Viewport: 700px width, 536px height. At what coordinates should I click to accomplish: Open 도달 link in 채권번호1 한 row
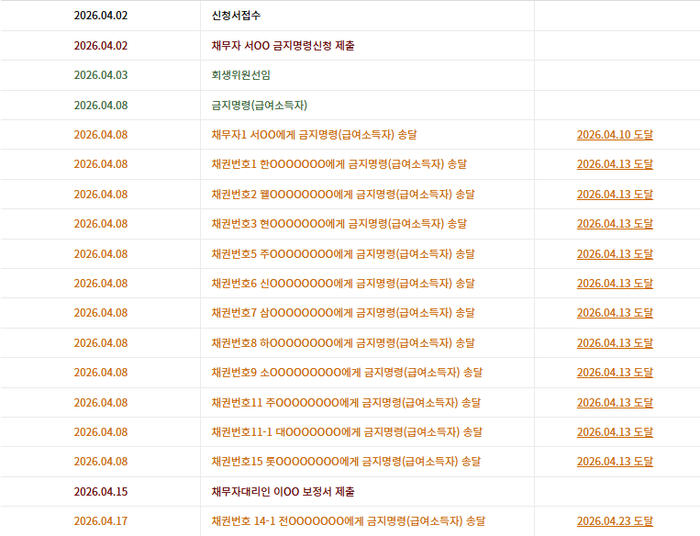click(x=615, y=164)
